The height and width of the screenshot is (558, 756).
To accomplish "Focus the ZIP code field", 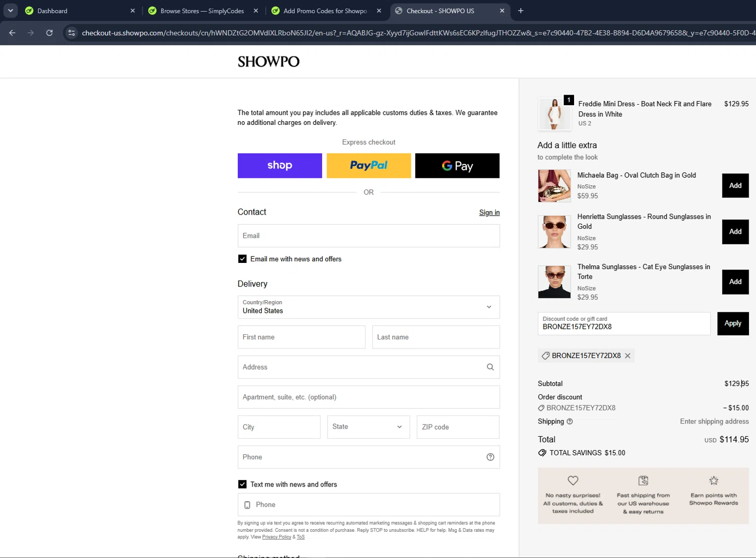I will click(458, 427).
